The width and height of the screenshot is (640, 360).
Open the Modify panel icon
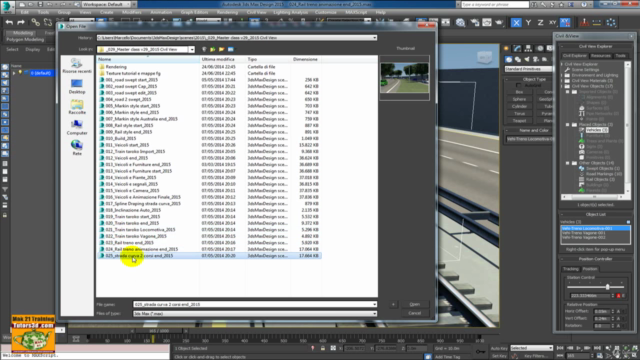[518, 48]
